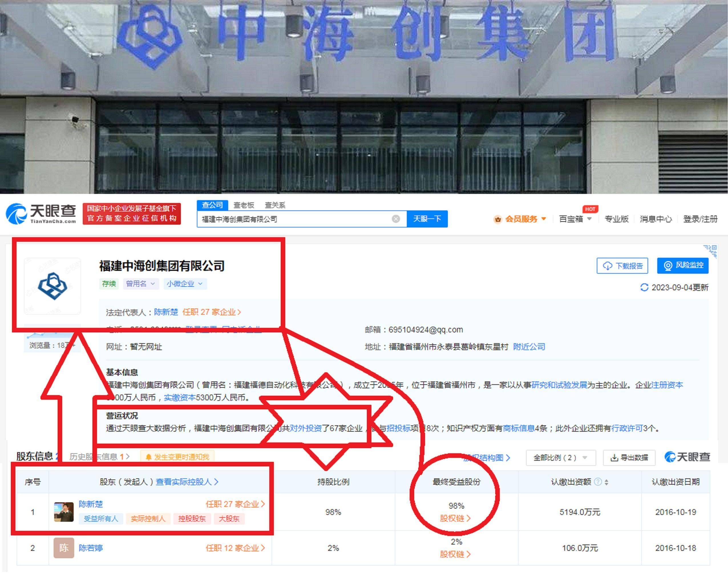The height and width of the screenshot is (585, 728).
Task: Click the 受益所有人 tag
Action: coord(101,519)
